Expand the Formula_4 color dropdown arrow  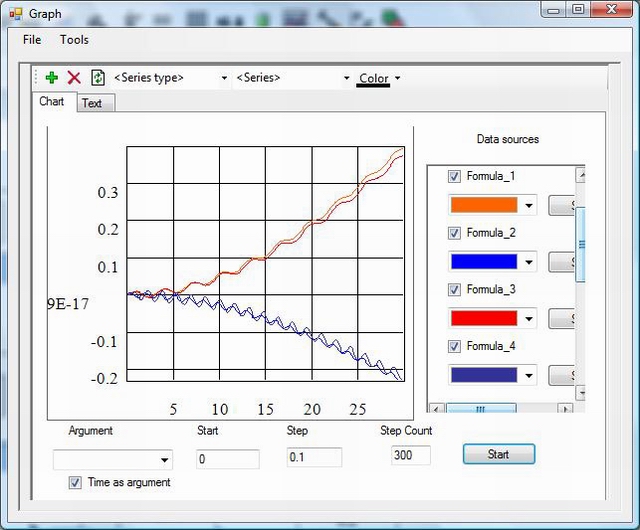tap(529, 375)
